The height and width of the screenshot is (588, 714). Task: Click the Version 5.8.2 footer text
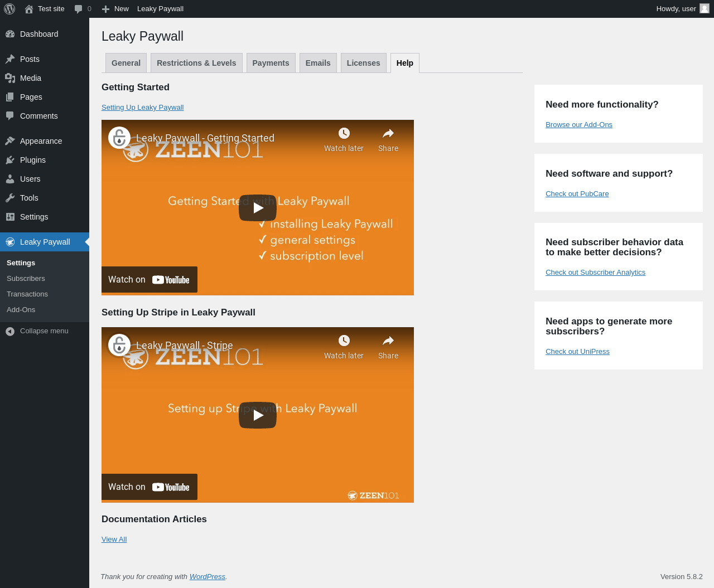point(682,577)
